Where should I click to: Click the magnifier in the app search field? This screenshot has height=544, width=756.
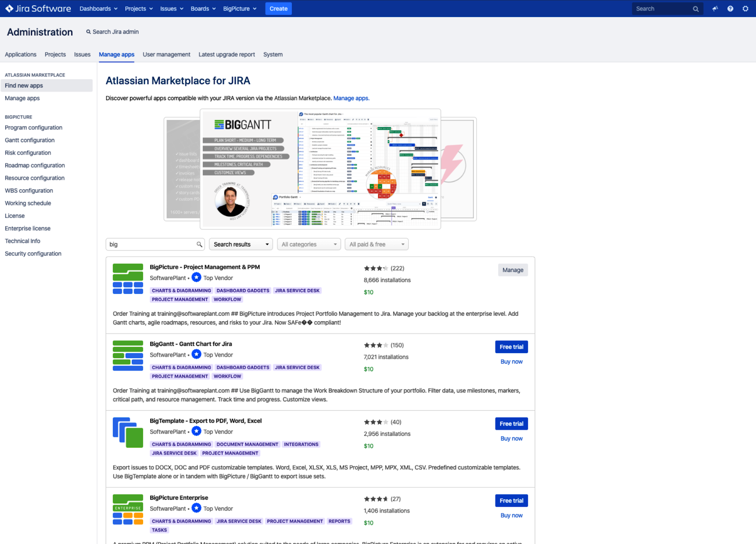[x=199, y=244]
